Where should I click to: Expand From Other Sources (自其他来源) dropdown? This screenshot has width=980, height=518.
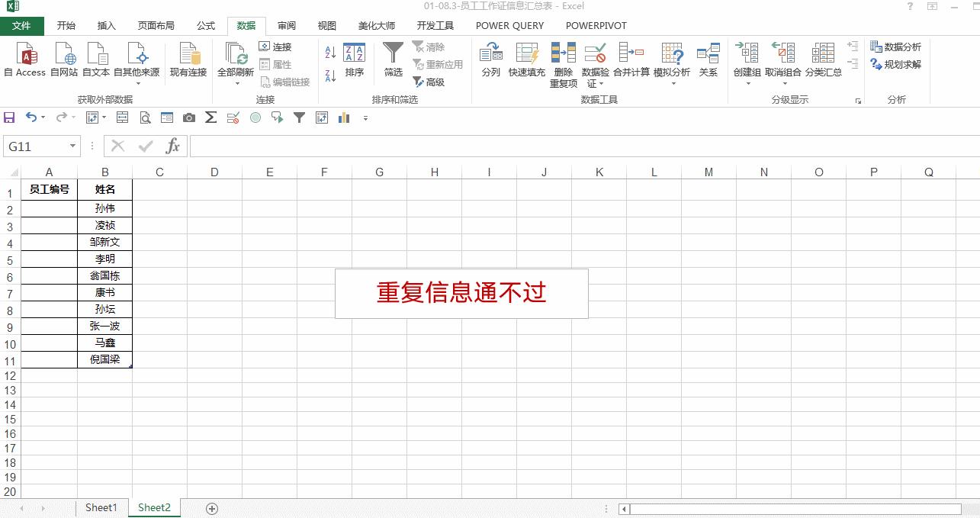[x=137, y=83]
